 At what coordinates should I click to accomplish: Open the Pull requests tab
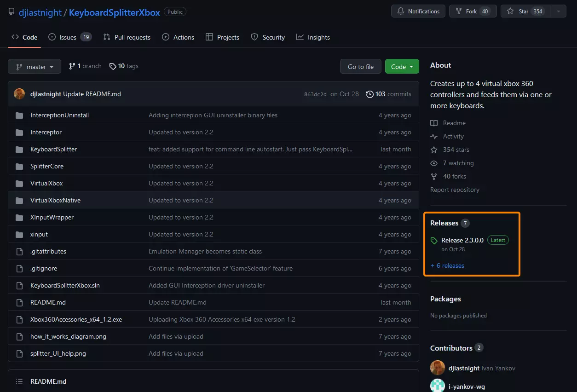click(x=127, y=37)
